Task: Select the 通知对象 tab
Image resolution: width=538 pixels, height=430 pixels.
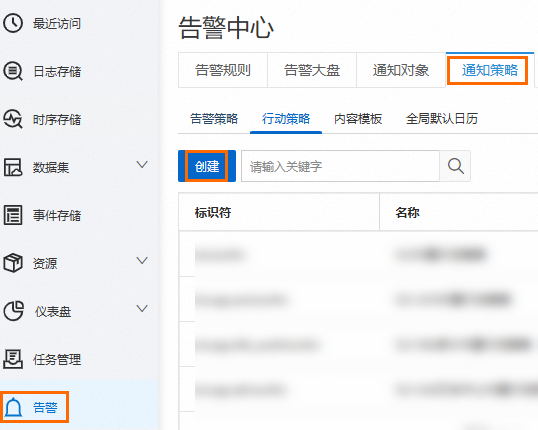Action: (x=401, y=70)
